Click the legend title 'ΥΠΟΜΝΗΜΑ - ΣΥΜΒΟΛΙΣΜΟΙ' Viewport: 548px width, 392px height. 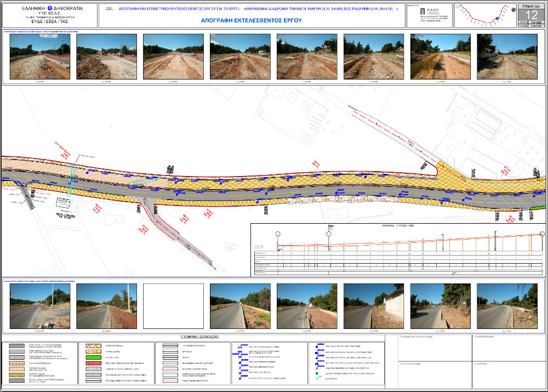[x=199, y=337]
